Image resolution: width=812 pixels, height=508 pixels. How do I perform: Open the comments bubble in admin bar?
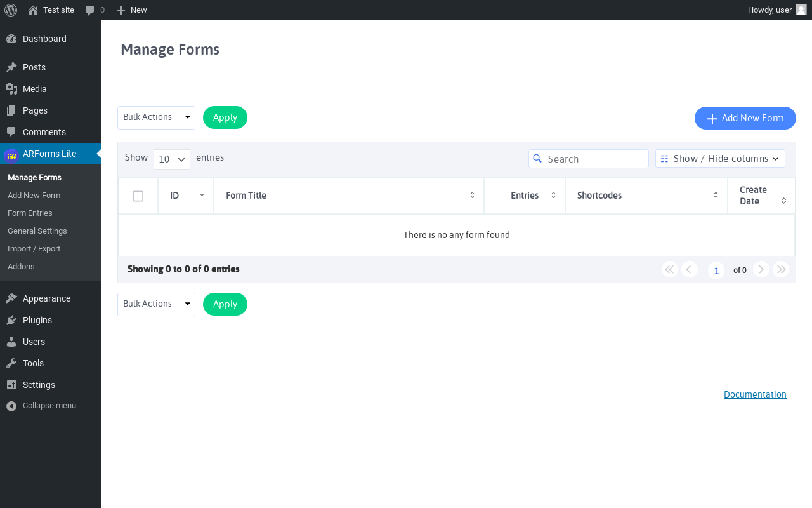coord(90,10)
